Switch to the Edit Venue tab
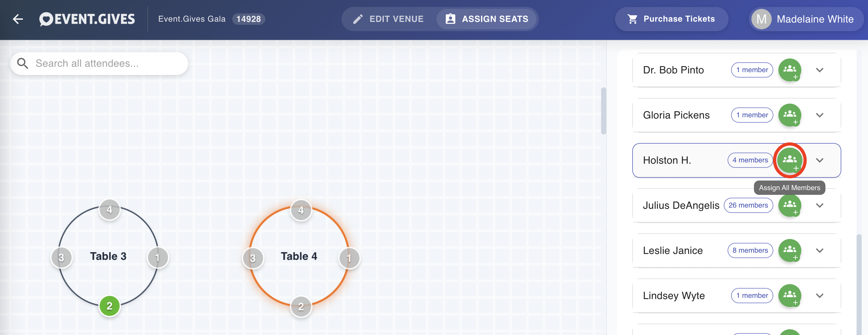 [389, 19]
